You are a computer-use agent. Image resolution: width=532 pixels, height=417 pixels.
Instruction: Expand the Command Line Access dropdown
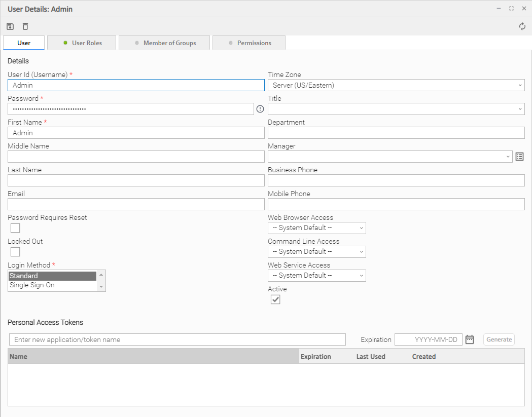coord(316,252)
